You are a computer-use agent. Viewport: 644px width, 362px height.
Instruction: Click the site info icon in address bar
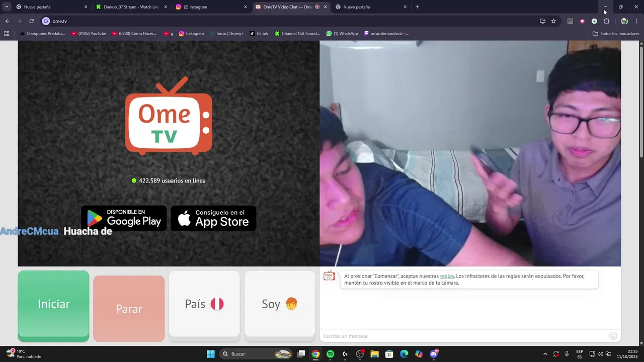46,21
